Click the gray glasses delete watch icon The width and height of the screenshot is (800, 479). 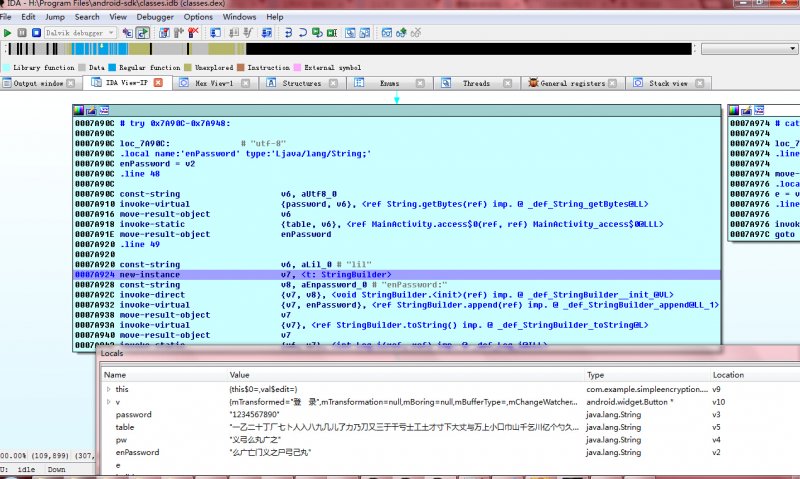[x=416, y=33]
